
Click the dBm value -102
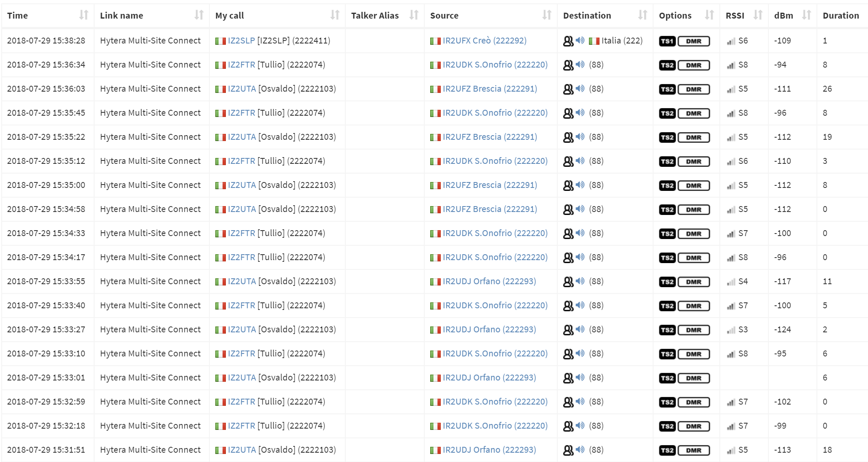(782, 402)
